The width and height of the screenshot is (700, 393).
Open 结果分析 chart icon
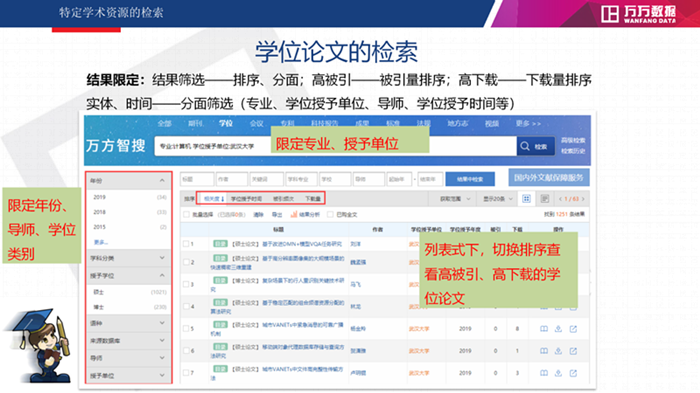coord(294,215)
